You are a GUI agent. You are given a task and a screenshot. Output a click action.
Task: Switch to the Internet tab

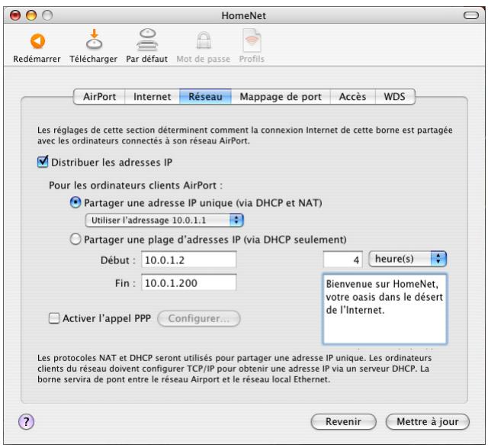point(152,97)
